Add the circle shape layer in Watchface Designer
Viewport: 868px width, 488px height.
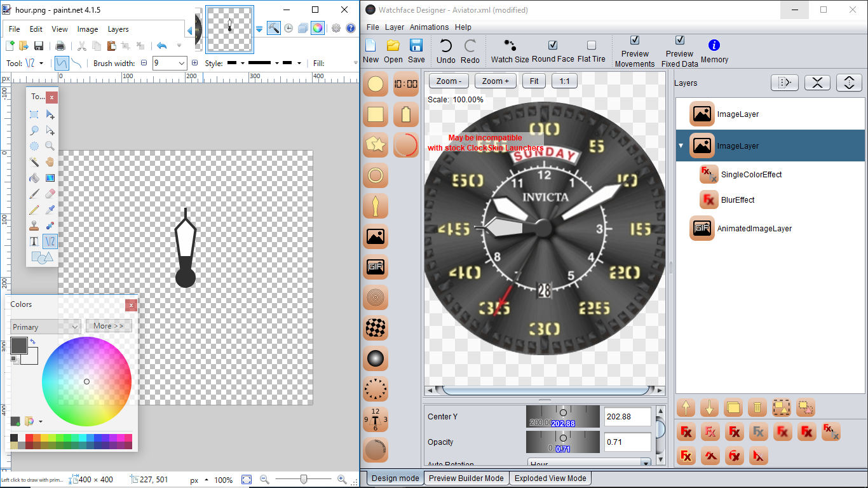coord(376,84)
